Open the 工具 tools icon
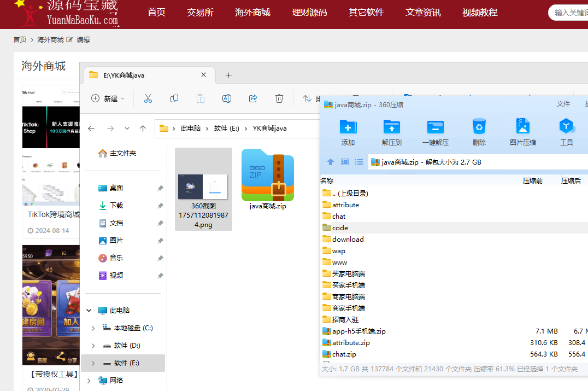 click(x=567, y=127)
